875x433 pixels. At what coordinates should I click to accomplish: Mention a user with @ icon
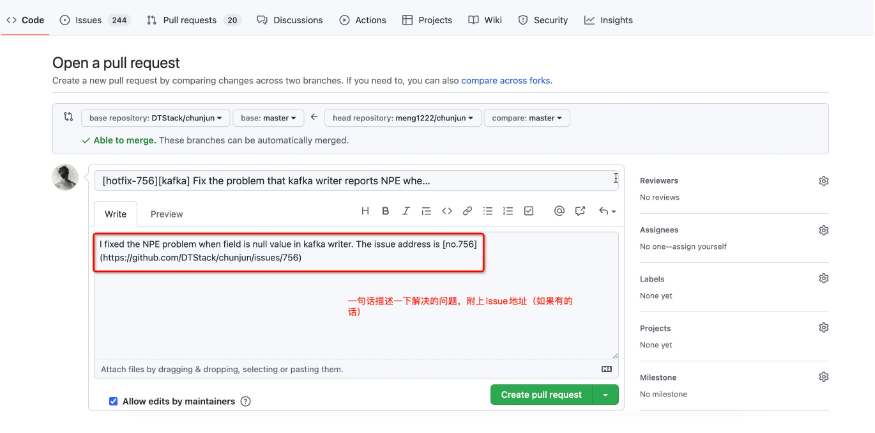pyautogui.click(x=559, y=211)
